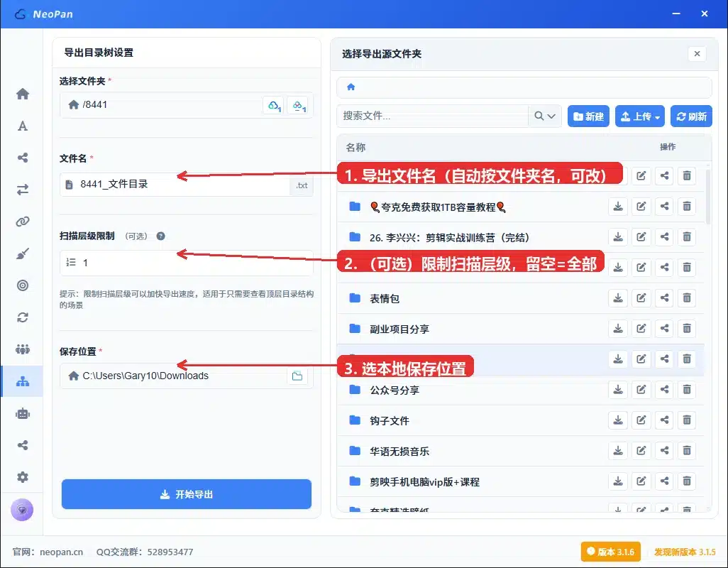
Task: Click the file list vertical scrollbar
Action: pyautogui.click(x=708, y=197)
